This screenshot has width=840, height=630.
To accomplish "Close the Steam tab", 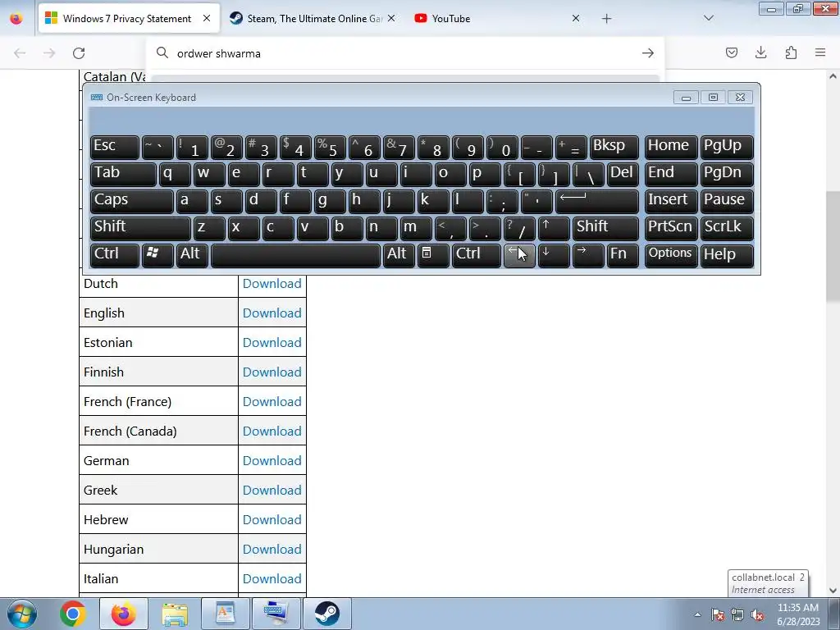I will pos(391,18).
